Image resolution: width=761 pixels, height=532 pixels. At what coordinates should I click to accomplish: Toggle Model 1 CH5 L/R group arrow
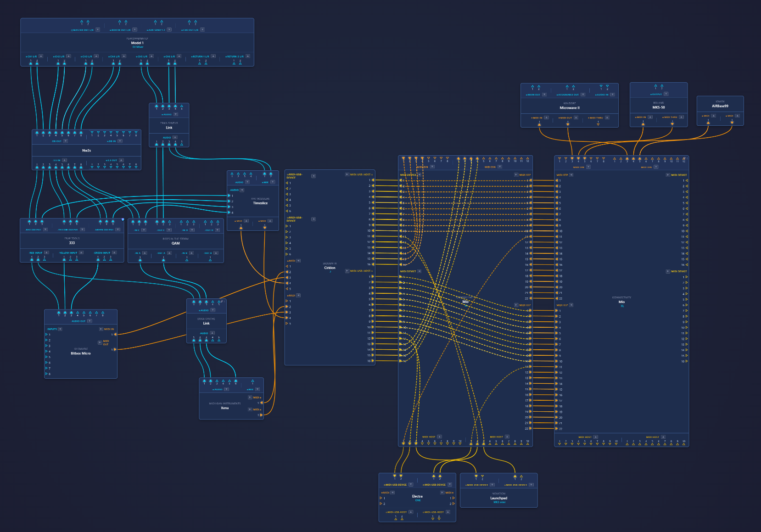(151, 56)
